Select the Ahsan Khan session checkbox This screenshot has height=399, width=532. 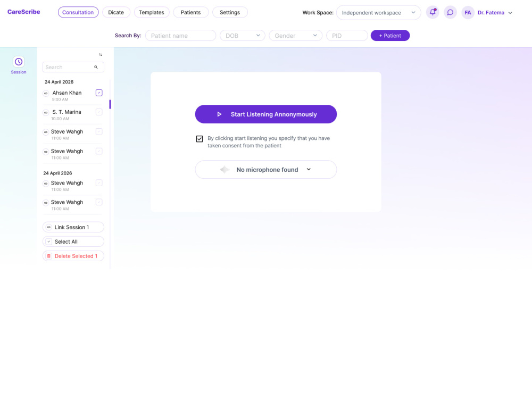(99, 93)
